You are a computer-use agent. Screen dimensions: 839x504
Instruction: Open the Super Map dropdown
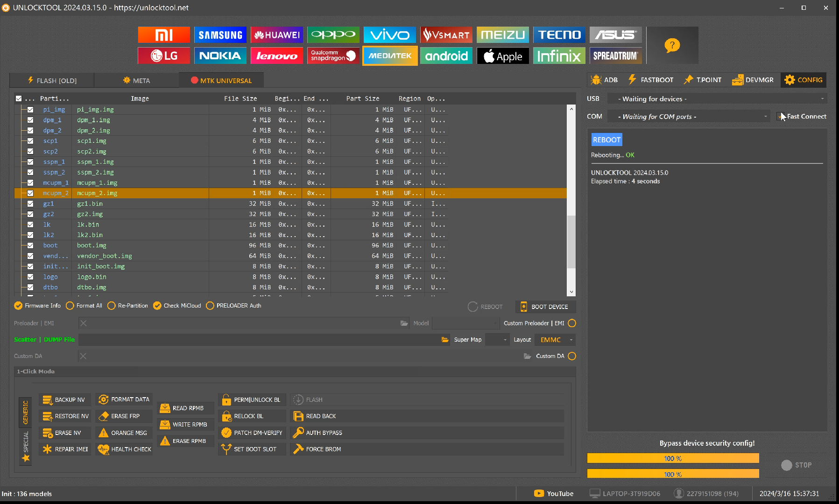pyautogui.click(x=497, y=340)
